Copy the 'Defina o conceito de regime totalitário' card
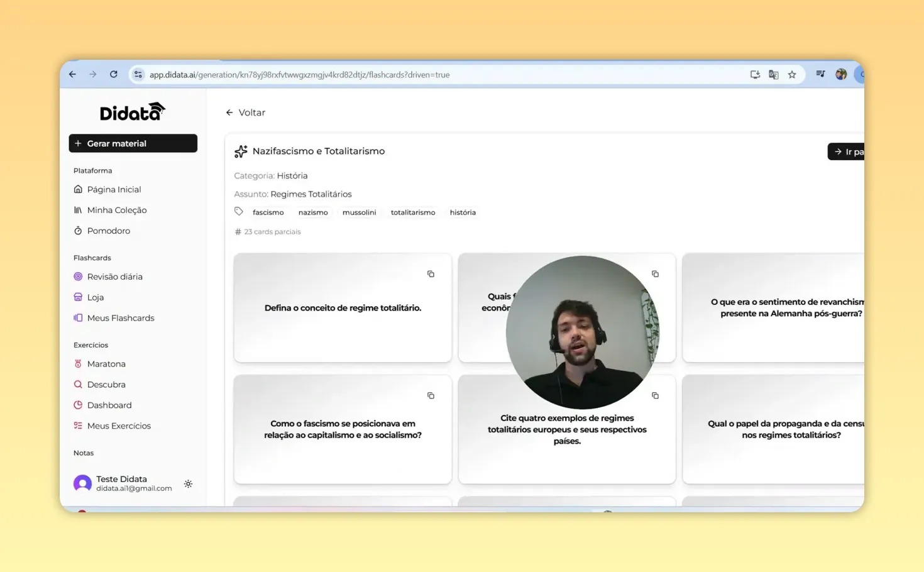Viewport: 924px width, 572px height. [x=431, y=273]
